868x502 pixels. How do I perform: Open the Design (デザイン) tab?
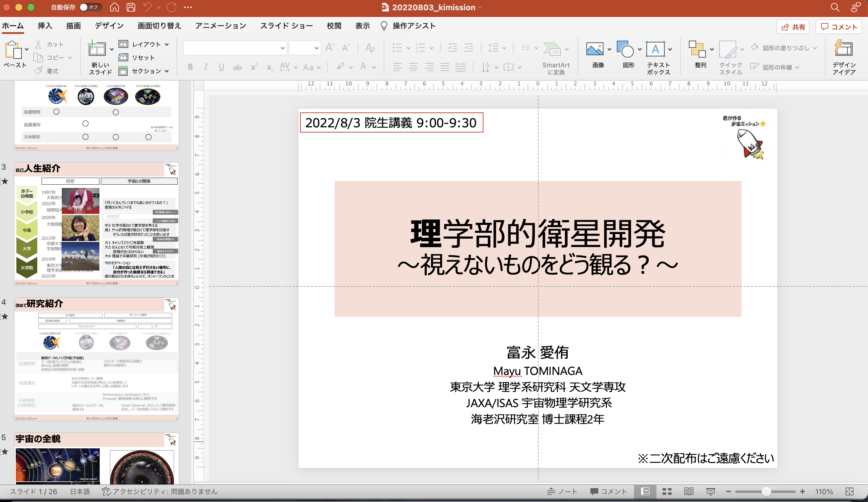click(109, 26)
